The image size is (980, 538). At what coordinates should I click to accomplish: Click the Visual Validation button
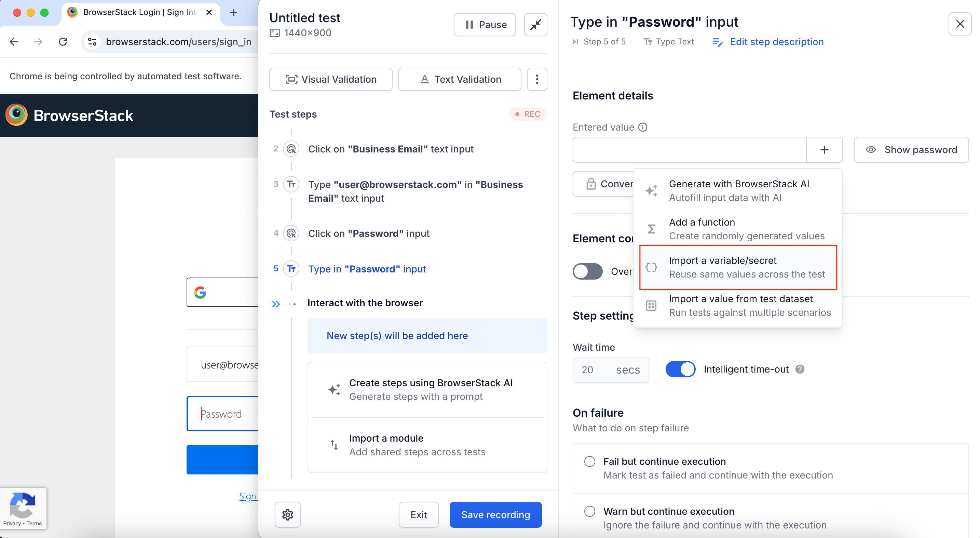(x=331, y=79)
